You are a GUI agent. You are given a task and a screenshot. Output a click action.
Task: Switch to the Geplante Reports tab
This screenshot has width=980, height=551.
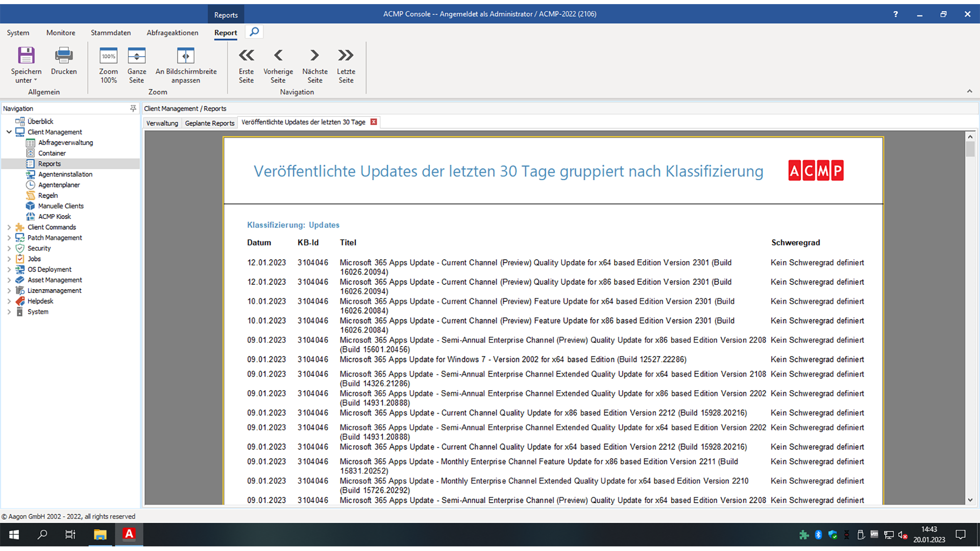(x=209, y=123)
